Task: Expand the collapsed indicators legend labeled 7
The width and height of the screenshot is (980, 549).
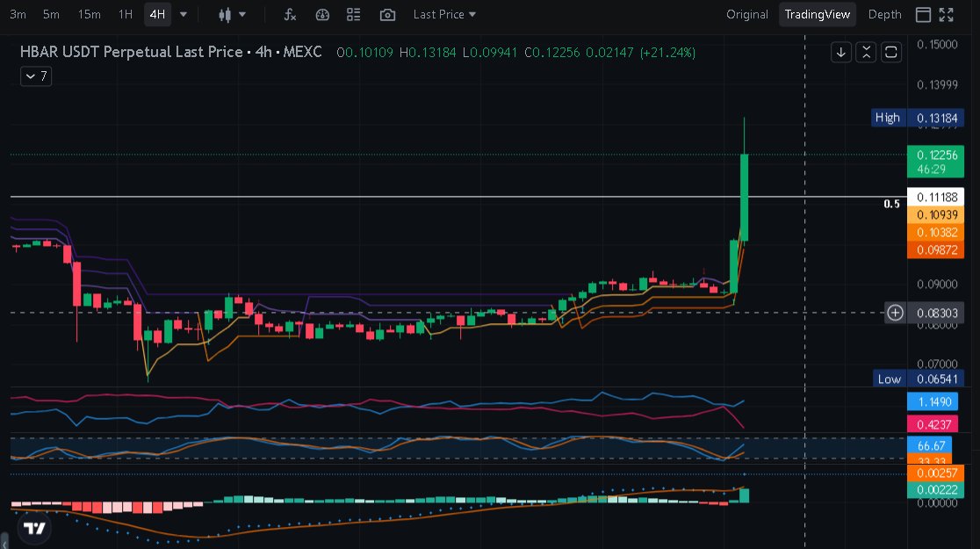Action: [x=36, y=76]
